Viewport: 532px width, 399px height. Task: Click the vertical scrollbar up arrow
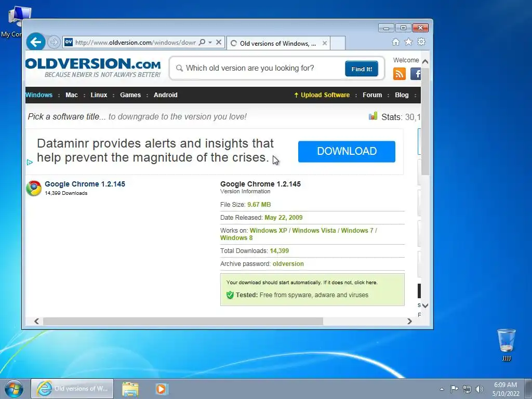425,62
